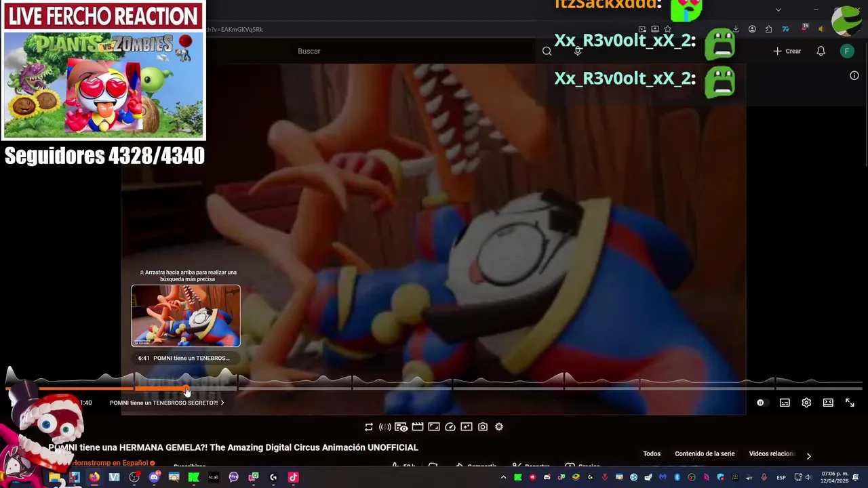Open the enhancer gear below the player
Image resolution: width=868 pixels, height=488 pixels.
(x=499, y=427)
